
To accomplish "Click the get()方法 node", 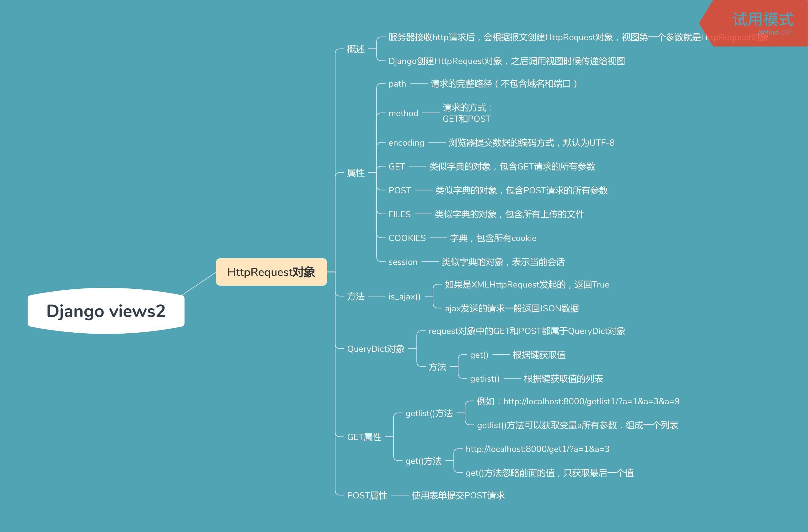I will pyautogui.click(x=423, y=461).
